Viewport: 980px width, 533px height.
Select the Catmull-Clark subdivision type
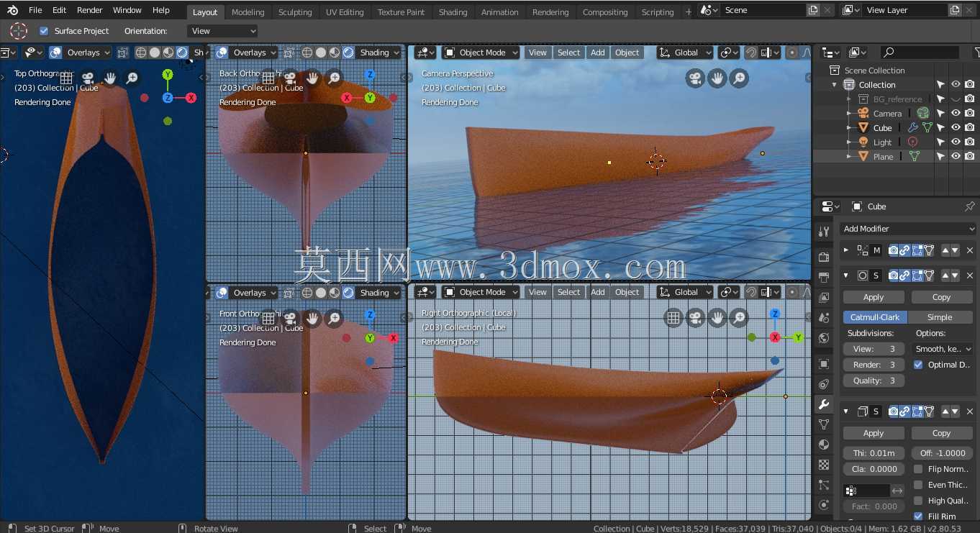[875, 317]
